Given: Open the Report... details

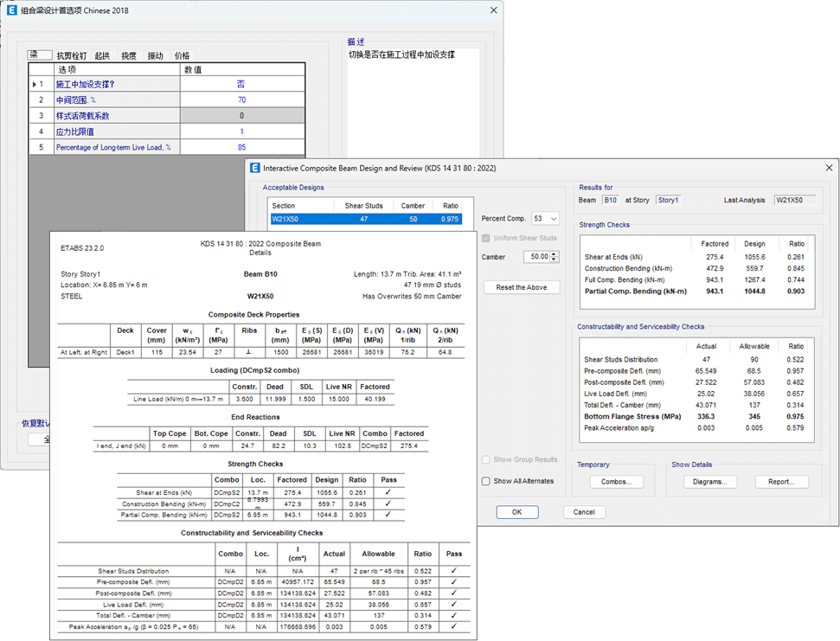Looking at the screenshot, I should point(781,482).
